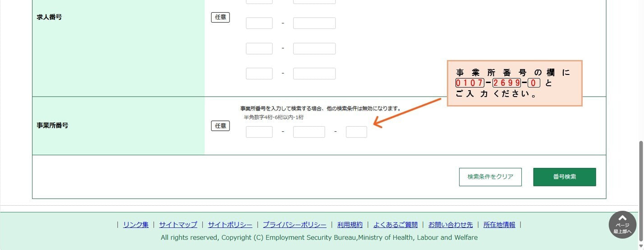Click the 検索条件をクリア button
The image size is (644, 250).
(490, 177)
